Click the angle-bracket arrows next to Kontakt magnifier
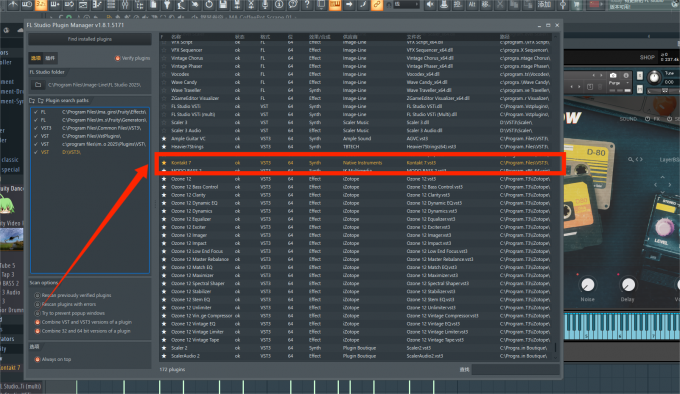This screenshot has width=680, height=394. tap(639, 160)
